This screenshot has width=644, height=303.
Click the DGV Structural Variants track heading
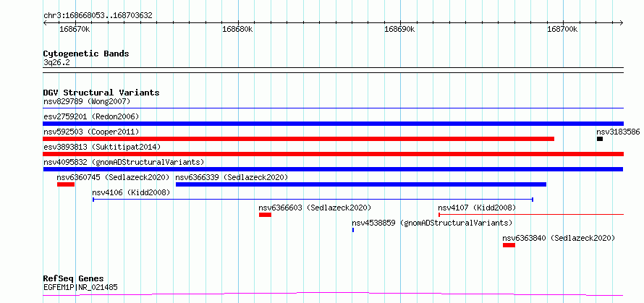(x=101, y=93)
